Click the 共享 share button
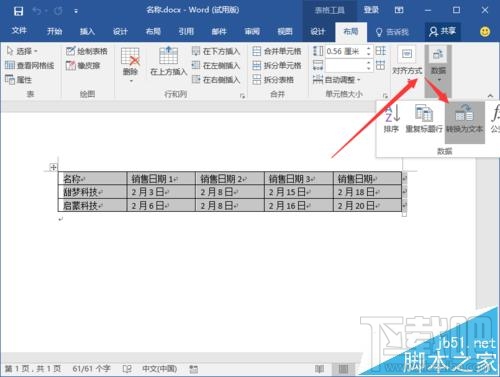 point(442,31)
